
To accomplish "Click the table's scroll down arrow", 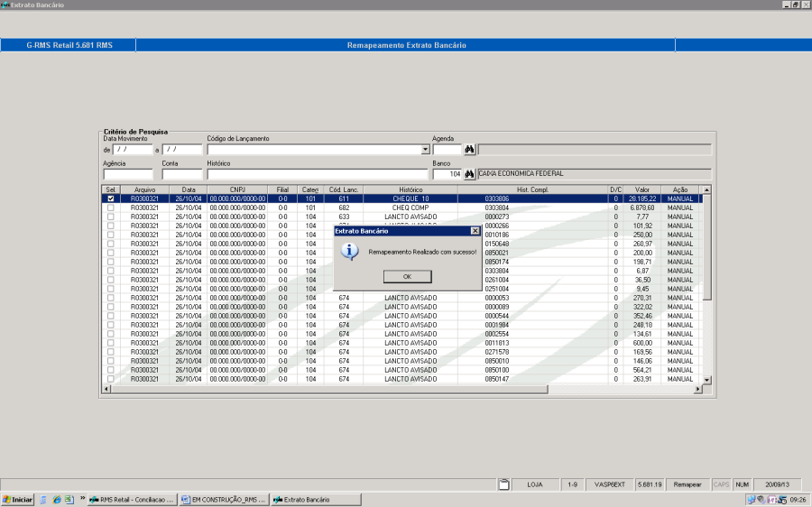I will (x=706, y=380).
